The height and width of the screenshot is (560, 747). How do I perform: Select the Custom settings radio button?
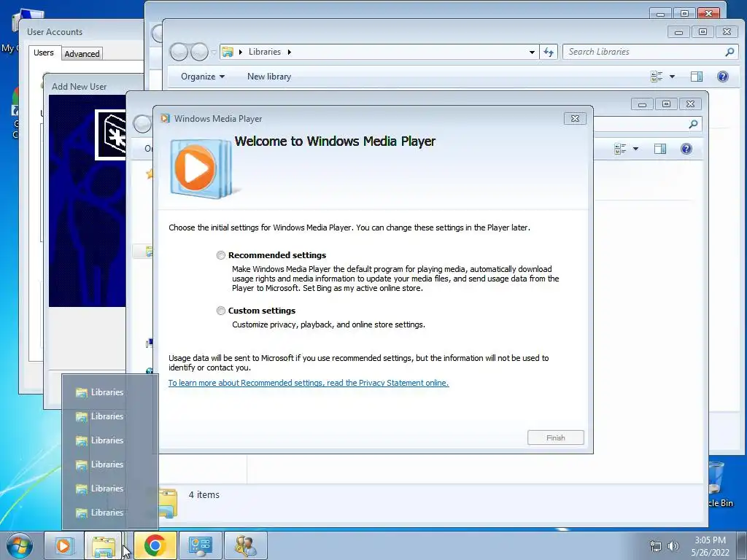(220, 311)
